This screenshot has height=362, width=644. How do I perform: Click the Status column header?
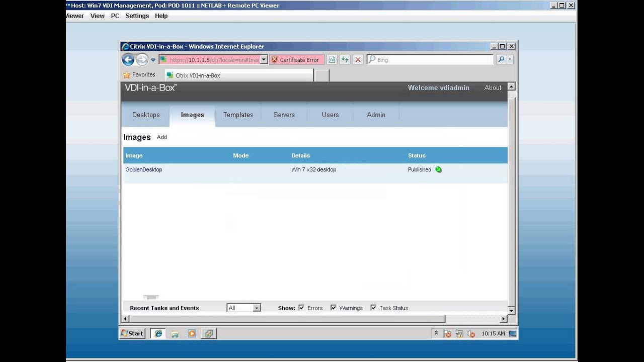coord(417,155)
